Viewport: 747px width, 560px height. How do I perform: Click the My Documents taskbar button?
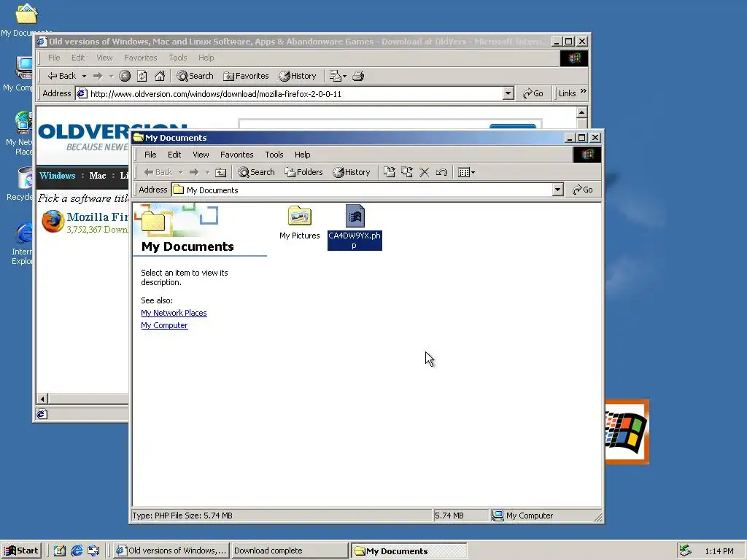[x=409, y=551]
